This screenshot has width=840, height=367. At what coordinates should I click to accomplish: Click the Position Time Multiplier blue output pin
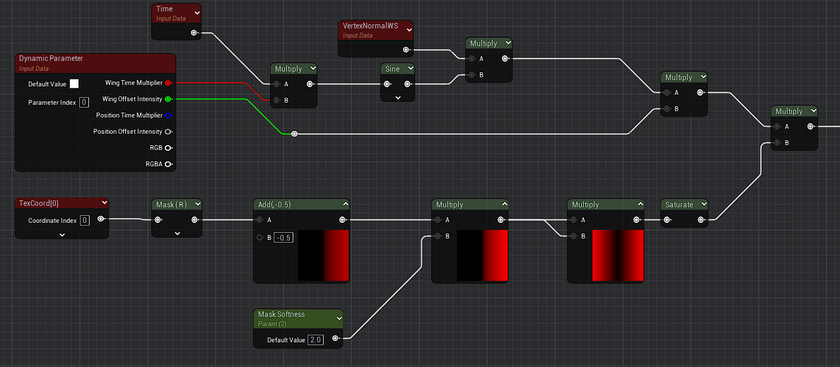tap(168, 115)
